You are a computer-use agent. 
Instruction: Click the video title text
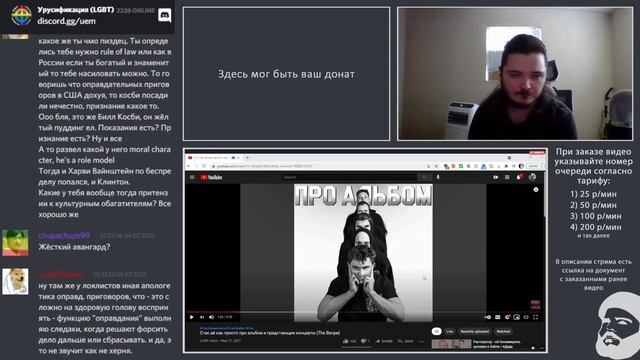270,333
